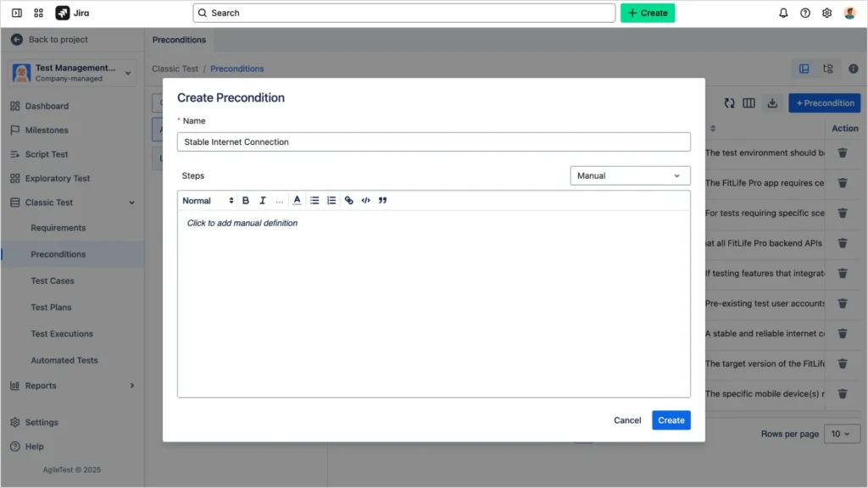This screenshot has width=868, height=488.
Task: Click the notifications bell in the top bar
Action: [783, 13]
